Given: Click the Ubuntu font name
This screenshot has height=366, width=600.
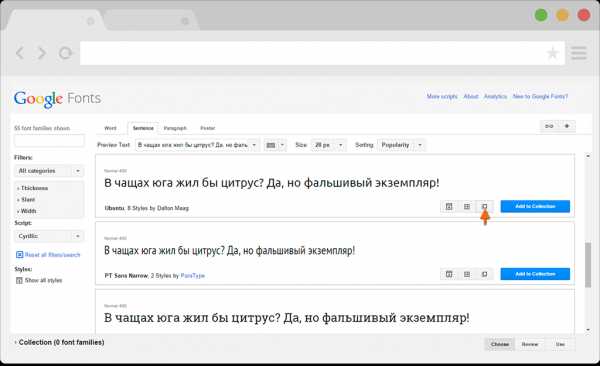Looking at the screenshot, I should [114, 208].
